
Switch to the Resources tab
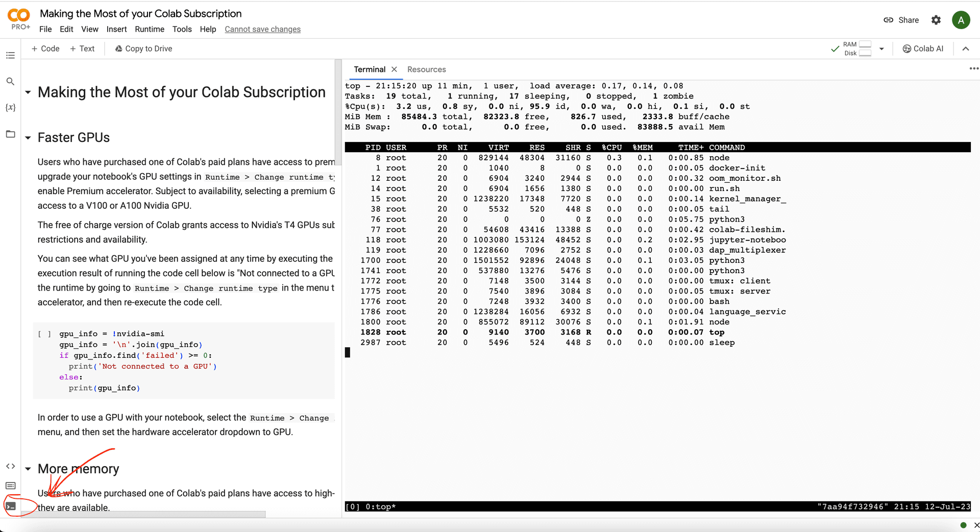(426, 69)
